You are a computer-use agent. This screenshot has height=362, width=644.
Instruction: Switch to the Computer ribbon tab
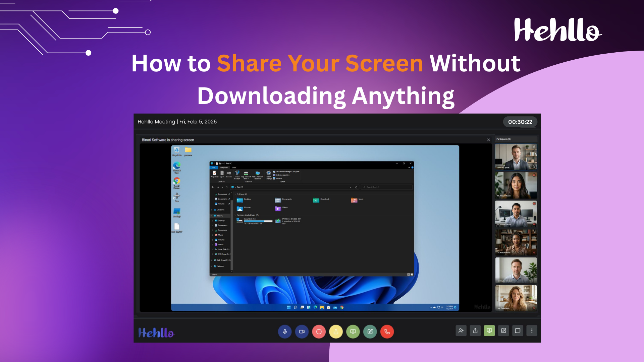click(224, 168)
